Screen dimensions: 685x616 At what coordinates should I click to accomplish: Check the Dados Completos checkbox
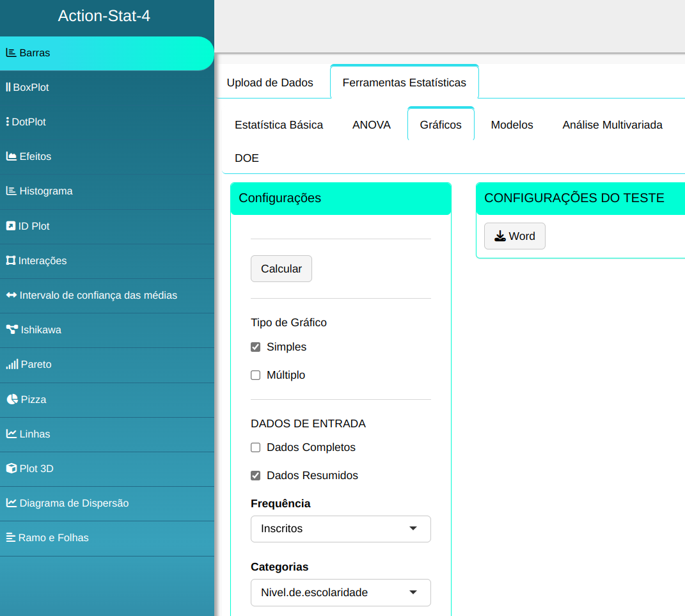tap(256, 448)
